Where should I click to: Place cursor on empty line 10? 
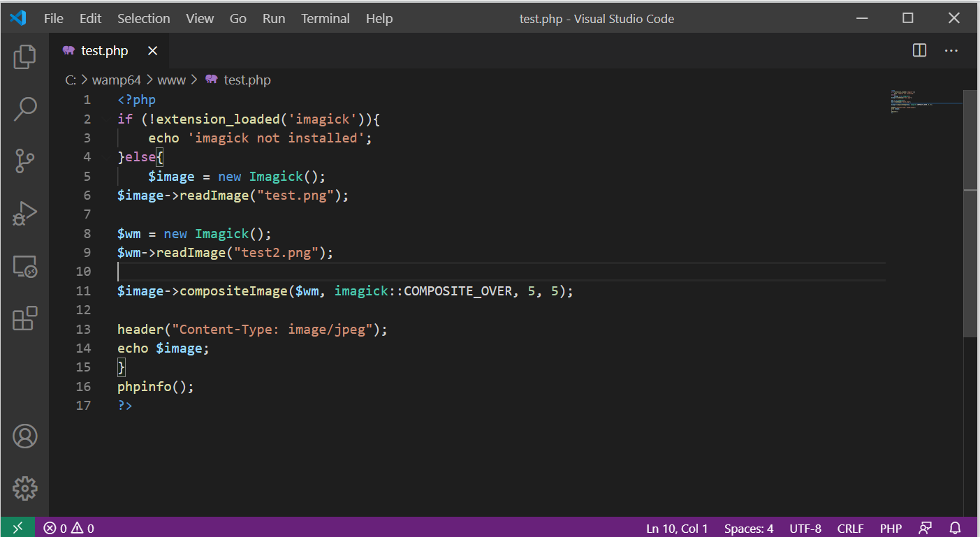502,272
